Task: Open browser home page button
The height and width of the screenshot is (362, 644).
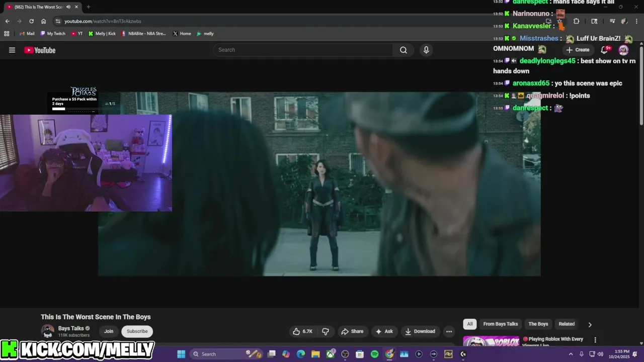Action: 44,21
